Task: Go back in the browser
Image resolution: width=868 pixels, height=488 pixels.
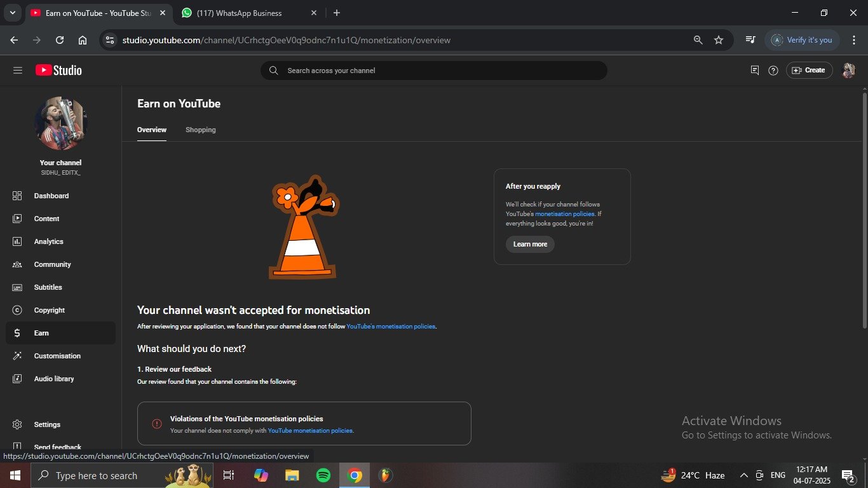Action: click(x=14, y=40)
